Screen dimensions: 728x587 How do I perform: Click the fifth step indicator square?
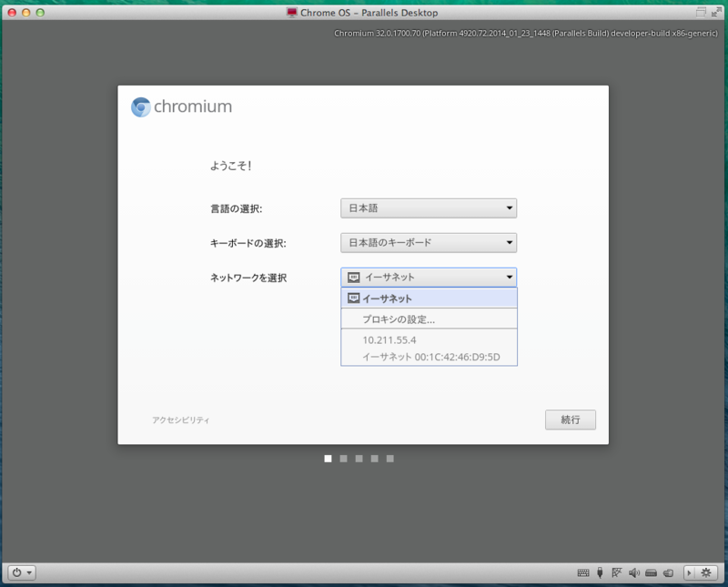(390, 459)
